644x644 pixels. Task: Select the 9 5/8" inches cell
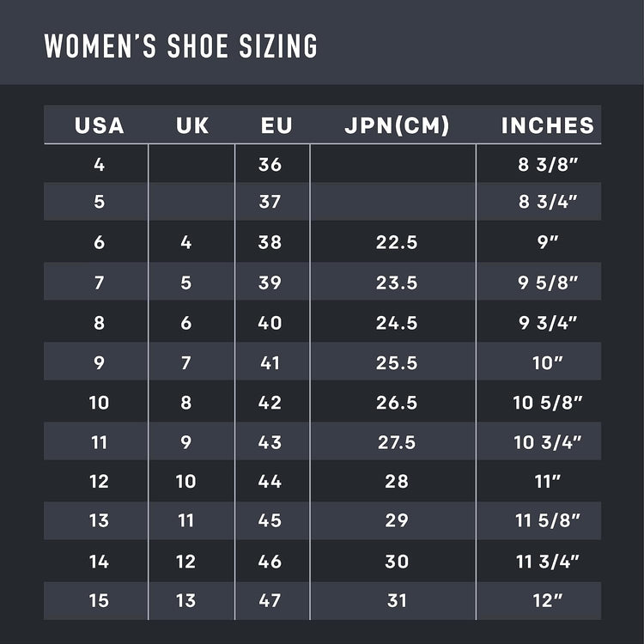point(548,283)
